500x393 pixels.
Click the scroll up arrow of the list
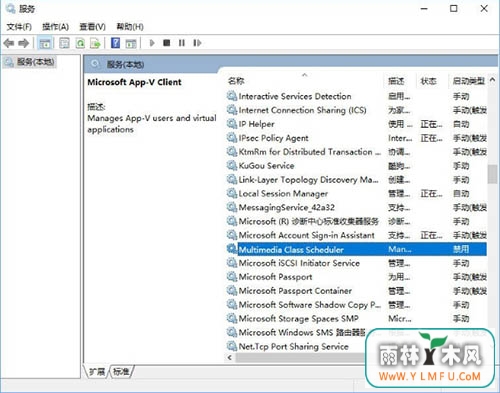(492, 80)
